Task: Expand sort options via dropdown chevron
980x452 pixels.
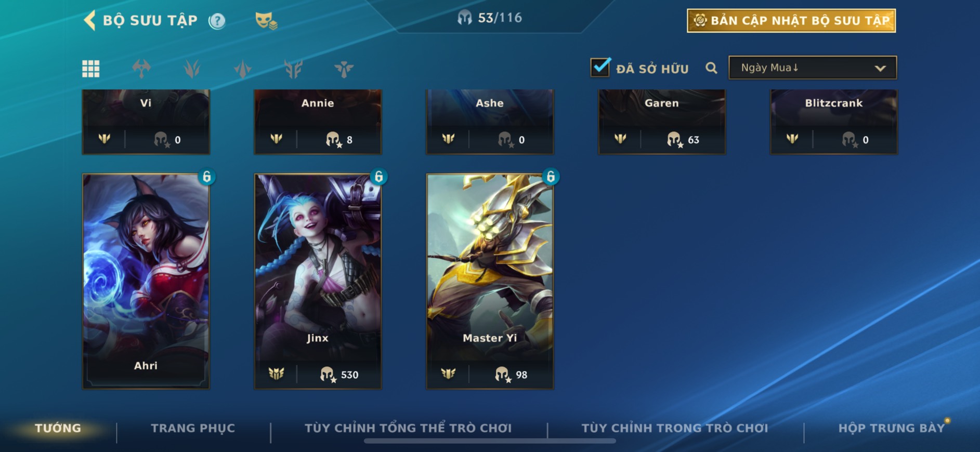Action: tap(880, 68)
